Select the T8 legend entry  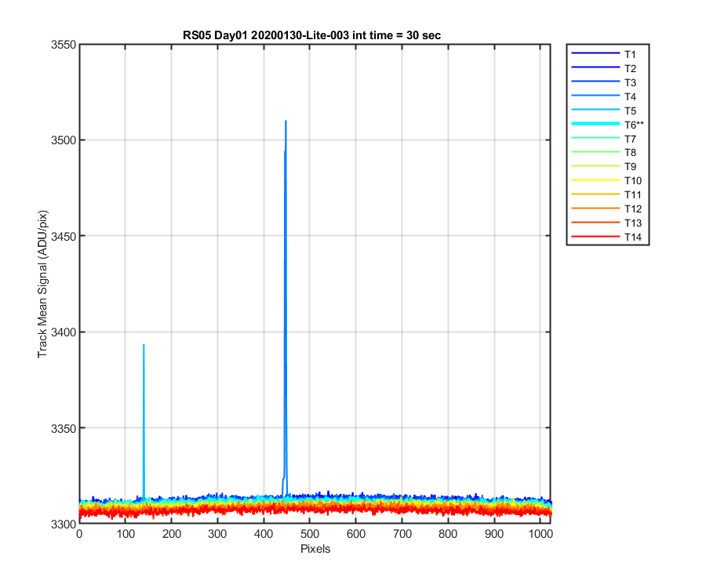click(x=603, y=153)
